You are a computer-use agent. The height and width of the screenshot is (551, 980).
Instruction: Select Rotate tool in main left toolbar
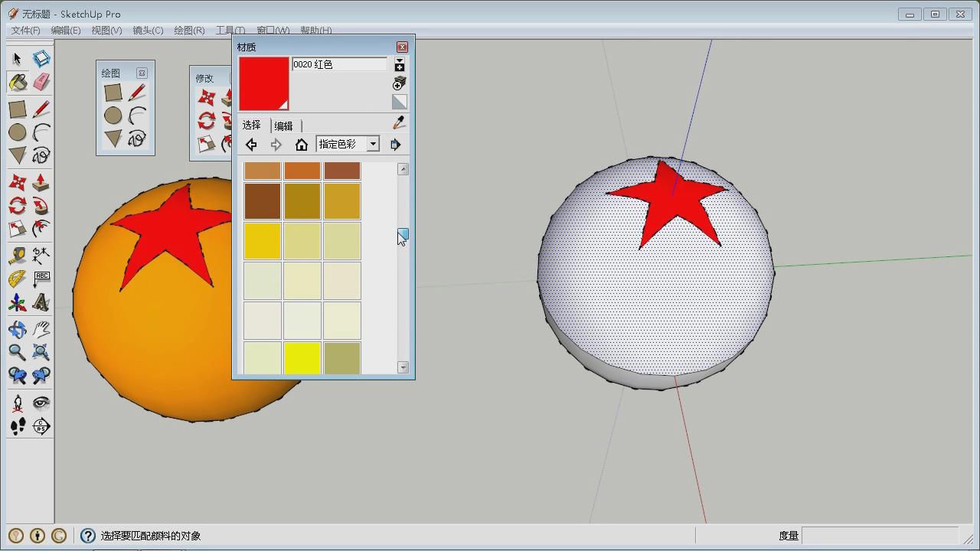click(17, 206)
